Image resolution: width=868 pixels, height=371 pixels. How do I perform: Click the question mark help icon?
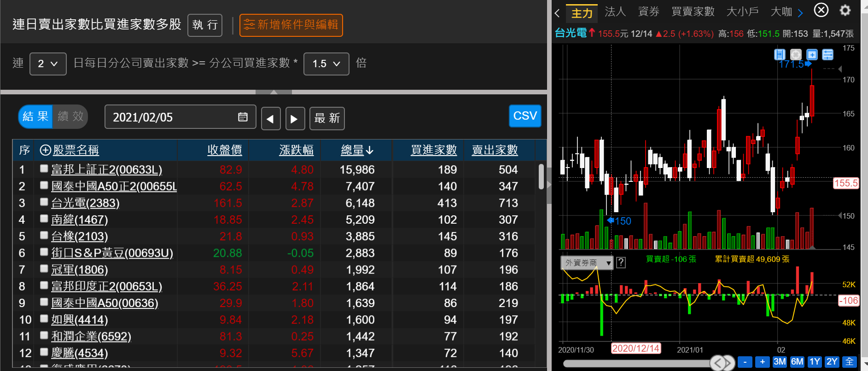[x=621, y=262]
